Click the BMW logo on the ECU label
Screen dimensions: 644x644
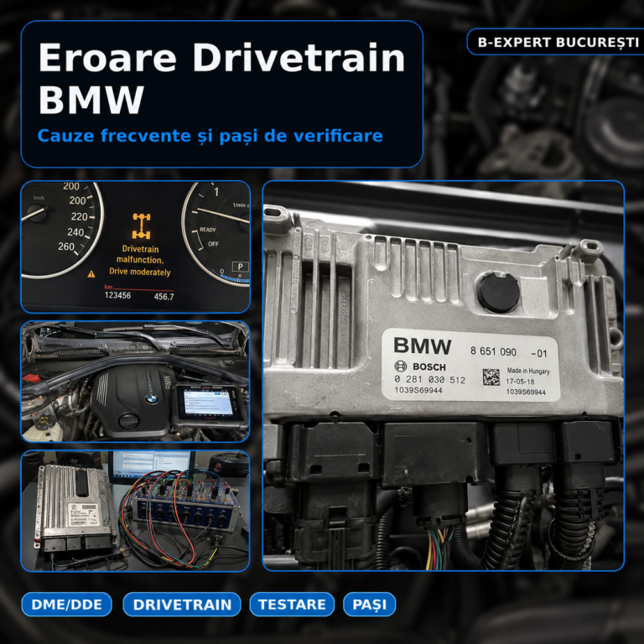tap(423, 345)
